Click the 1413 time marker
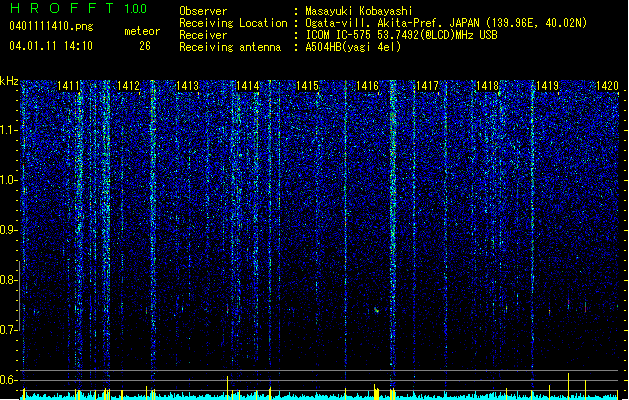This screenshot has height=400, width=629. pos(188,86)
